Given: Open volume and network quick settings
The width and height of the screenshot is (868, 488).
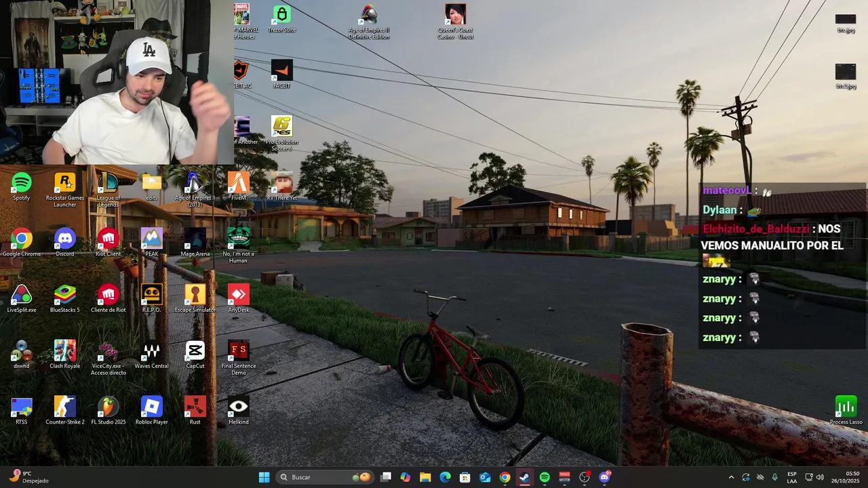Looking at the screenshot, I should pos(814,477).
